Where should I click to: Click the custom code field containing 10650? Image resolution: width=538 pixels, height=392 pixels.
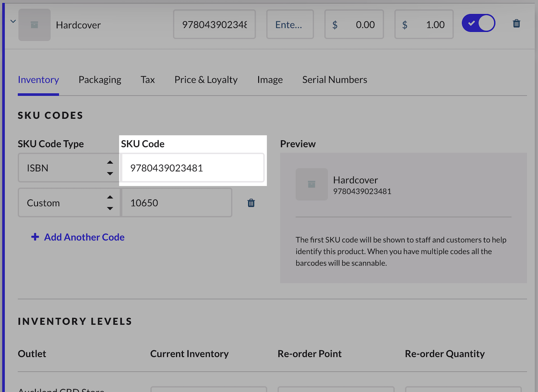click(x=177, y=203)
